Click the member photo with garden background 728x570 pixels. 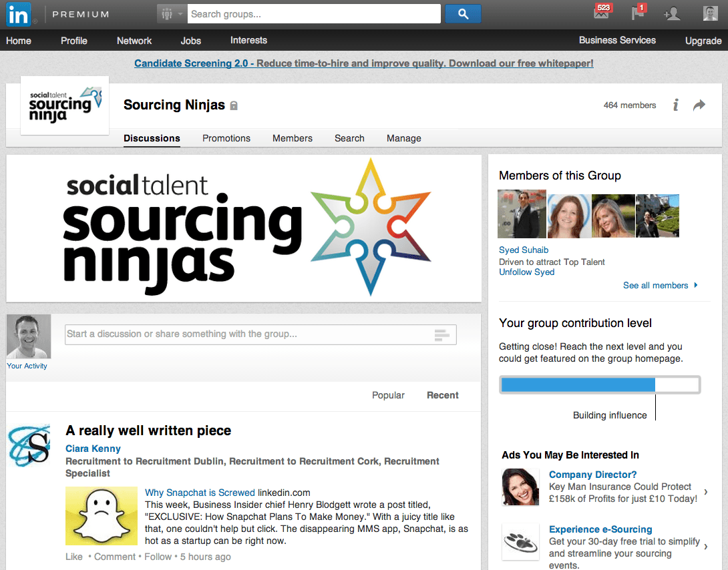coord(657,216)
